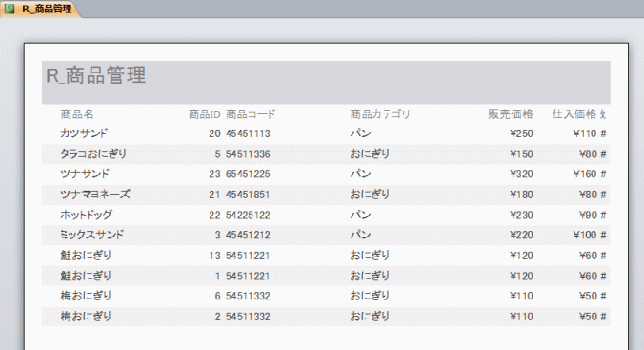Click product code 54225122
The height and width of the screenshot is (350, 644).
pyautogui.click(x=248, y=216)
